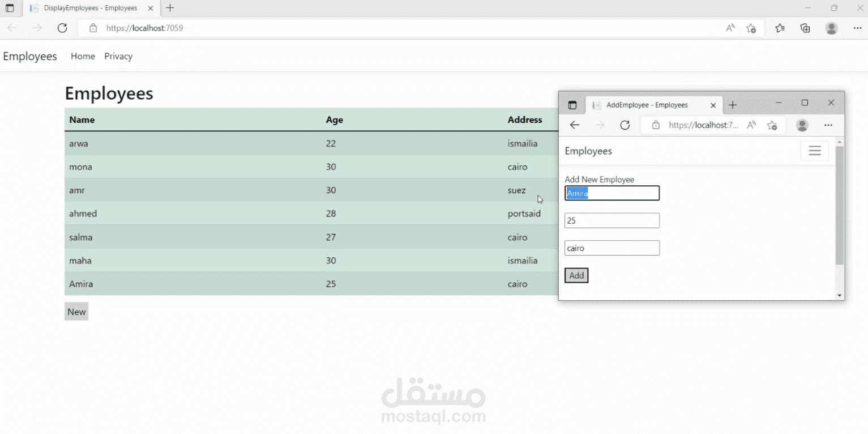The image size is (868, 434).
Task: Click the vertical scrollbar thumb in AddEmployee window
Action: coord(840,205)
